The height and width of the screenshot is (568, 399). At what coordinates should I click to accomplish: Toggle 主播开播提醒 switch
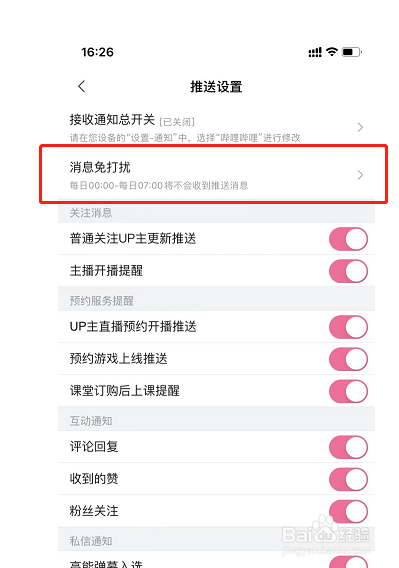[x=348, y=271]
